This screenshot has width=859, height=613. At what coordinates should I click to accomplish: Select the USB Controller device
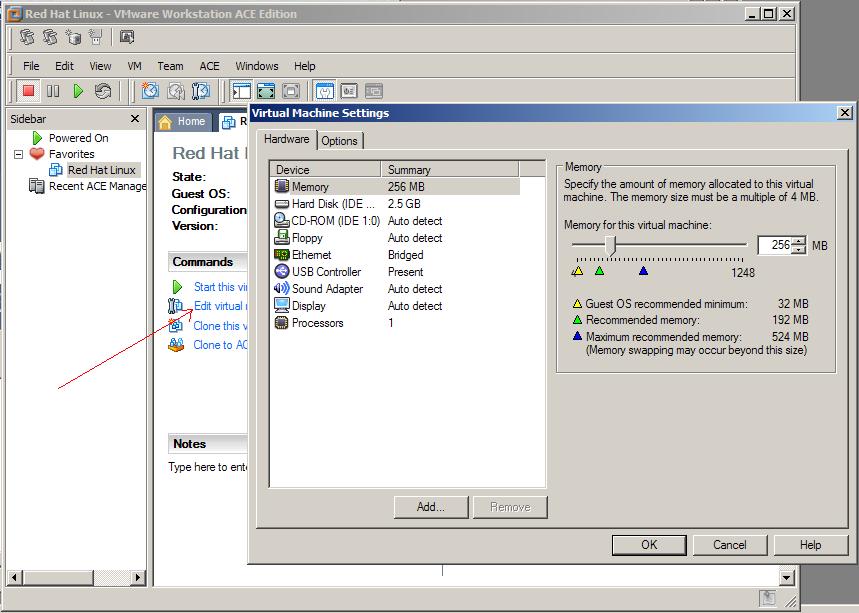326,272
